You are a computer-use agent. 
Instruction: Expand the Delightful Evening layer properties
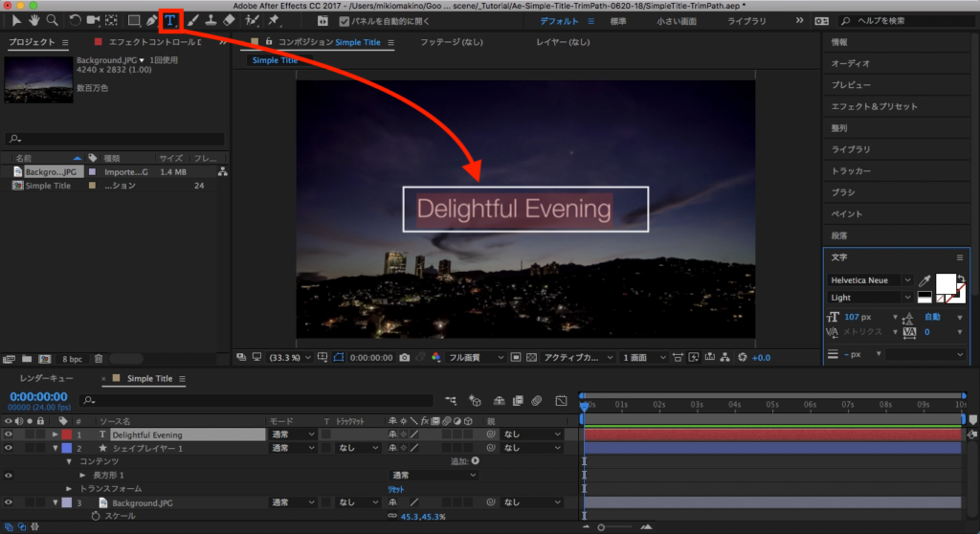click(x=56, y=434)
